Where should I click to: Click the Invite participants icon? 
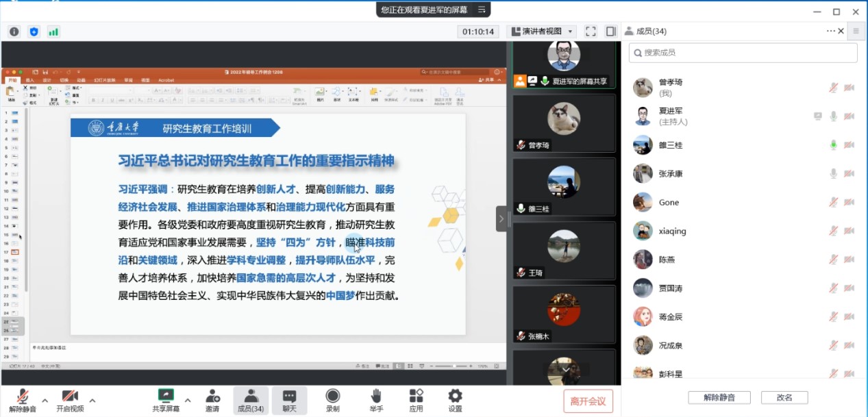212,400
